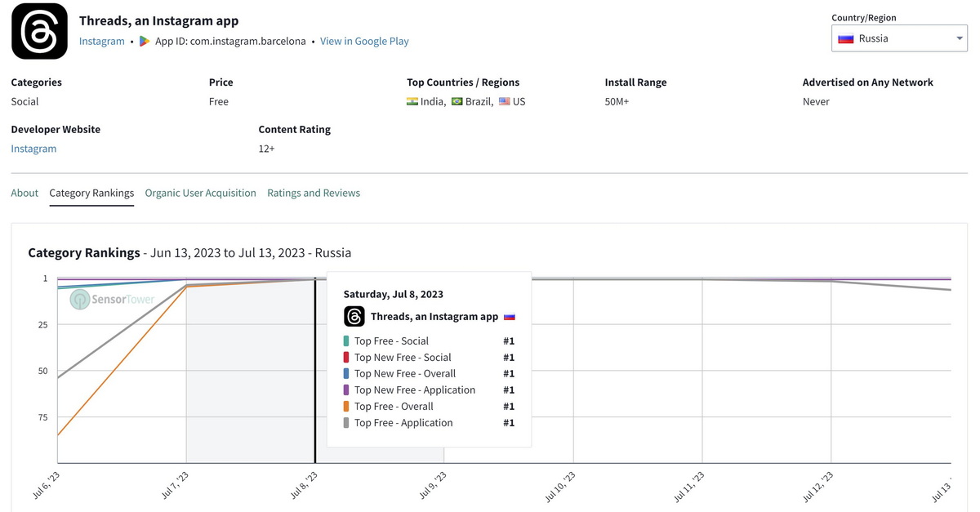
Task: Click the Google Play store icon
Action: 145,41
